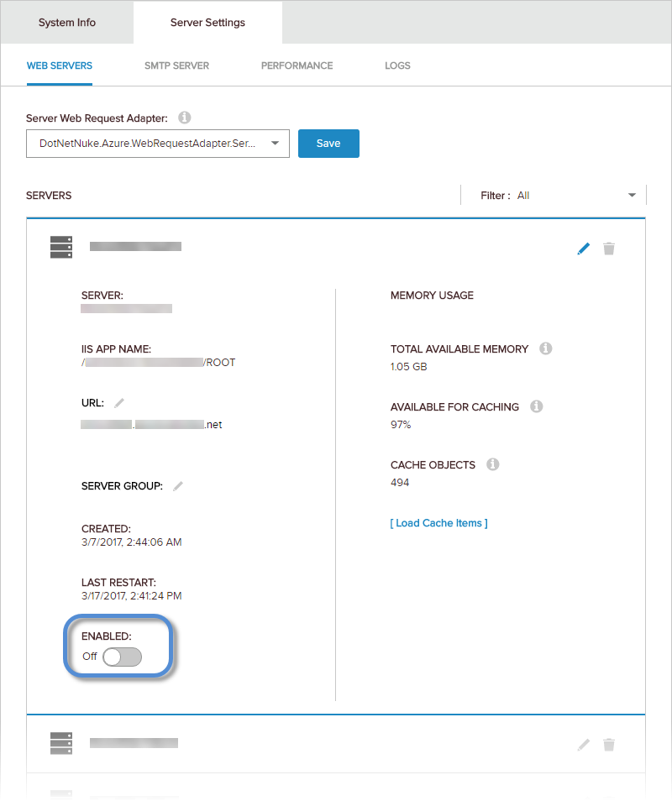Image resolution: width=672 pixels, height=801 pixels.
Task: Expand the Filter All dropdown
Action: tap(554, 195)
